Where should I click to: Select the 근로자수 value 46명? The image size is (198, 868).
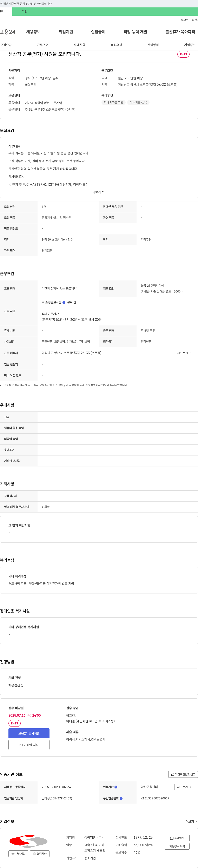click(137, 852)
